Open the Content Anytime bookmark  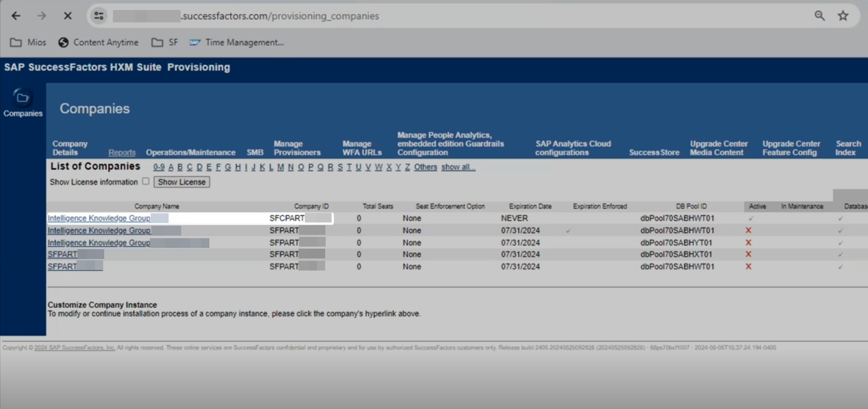click(98, 42)
